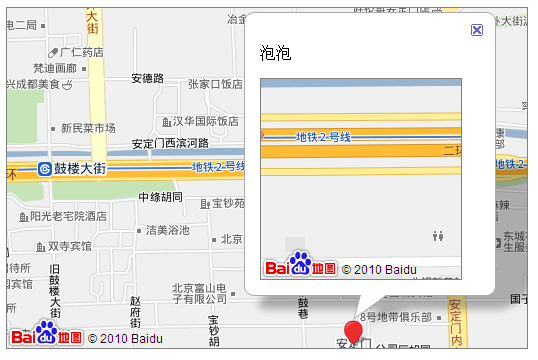Click the 梵迪画廊 label
The height and width of the screenshot is (360, 538).
click(x=55, y=68)
